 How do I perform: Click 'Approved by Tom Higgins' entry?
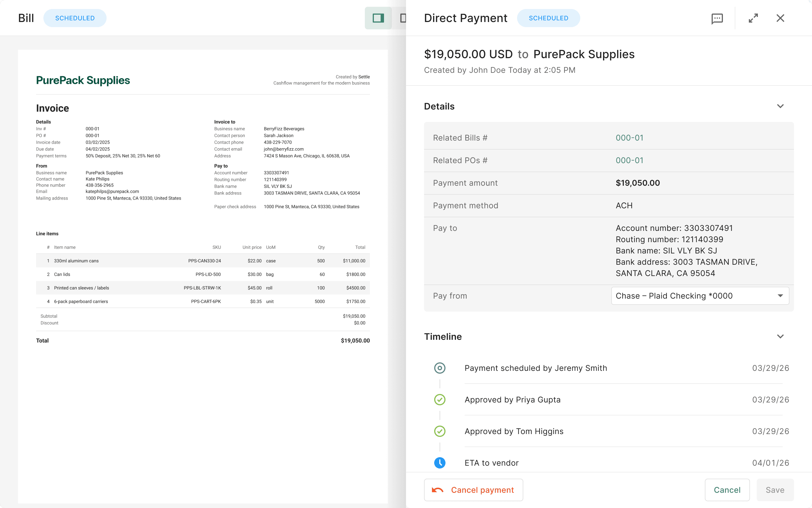coord(514,431)
